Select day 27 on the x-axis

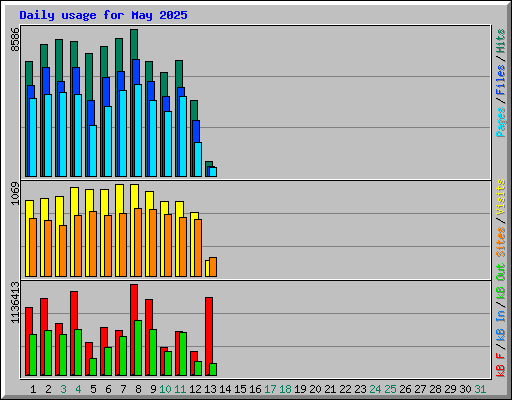(x=420, y=389)
